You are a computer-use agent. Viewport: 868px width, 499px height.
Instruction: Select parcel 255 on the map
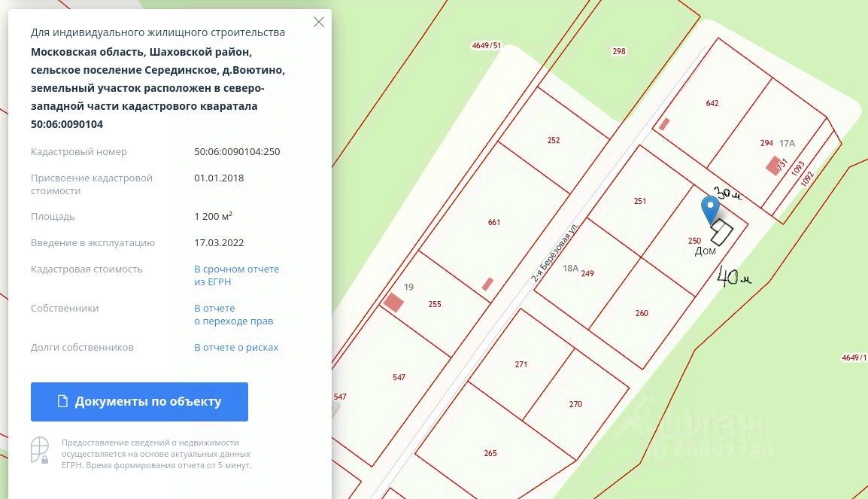tap(435, 304)
